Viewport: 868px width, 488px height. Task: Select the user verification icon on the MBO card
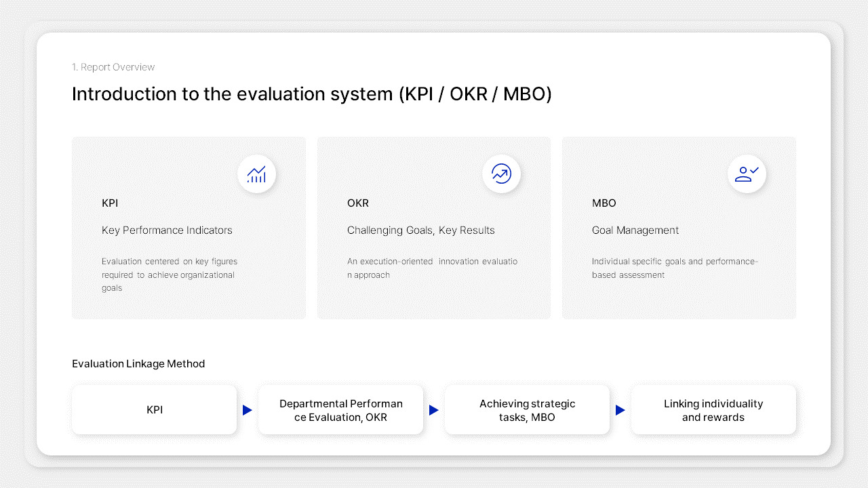[x=747, y=174]
